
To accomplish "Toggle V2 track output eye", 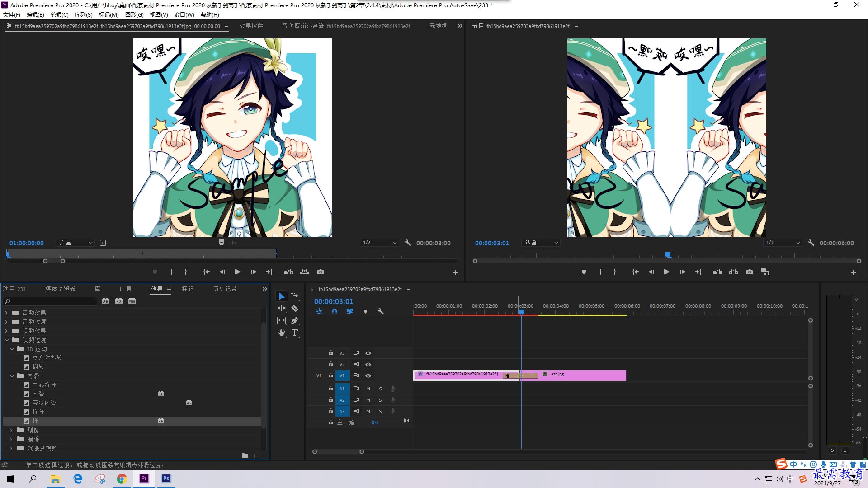I will click(368, 365).
